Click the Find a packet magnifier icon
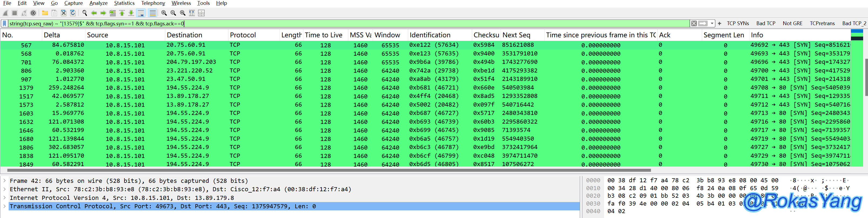 [84, 13]
